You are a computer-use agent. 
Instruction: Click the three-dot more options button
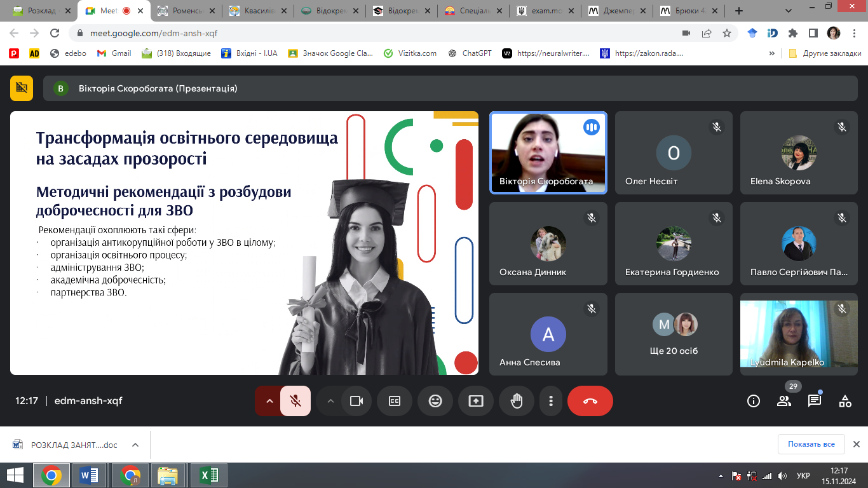click(x=551, y=401)
